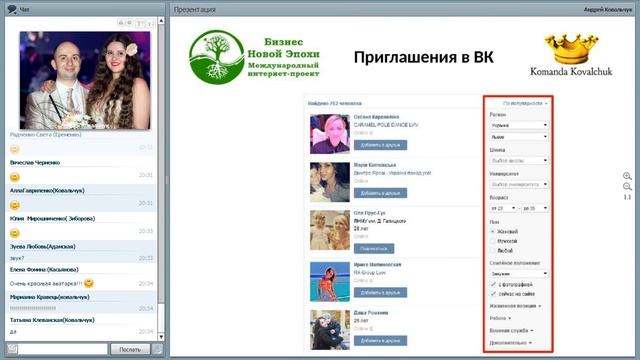
Task: Click 'АллаГавриленко(Ковальчук)' name in chat
Action: click(x=47, y=190)
